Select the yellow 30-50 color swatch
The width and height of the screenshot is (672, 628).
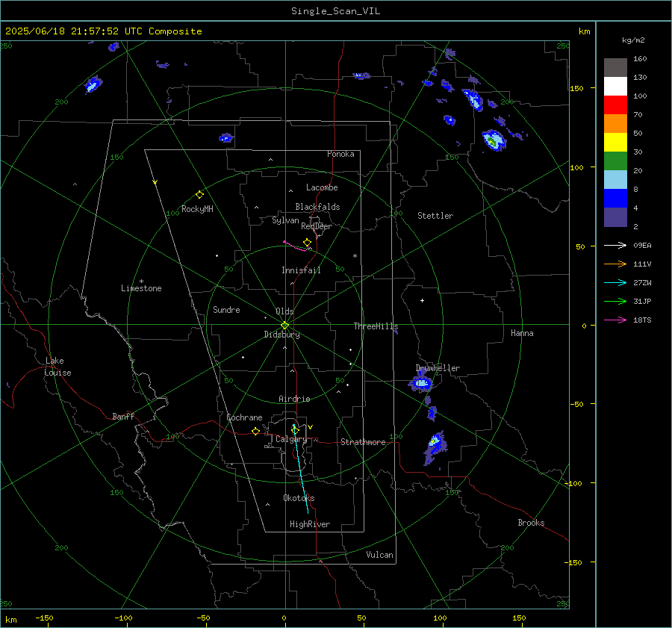pyautogui.click(x=615, y=143)
